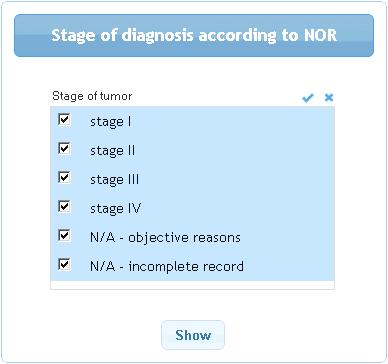Choose the 'stage III' label text

click(114, 180)
